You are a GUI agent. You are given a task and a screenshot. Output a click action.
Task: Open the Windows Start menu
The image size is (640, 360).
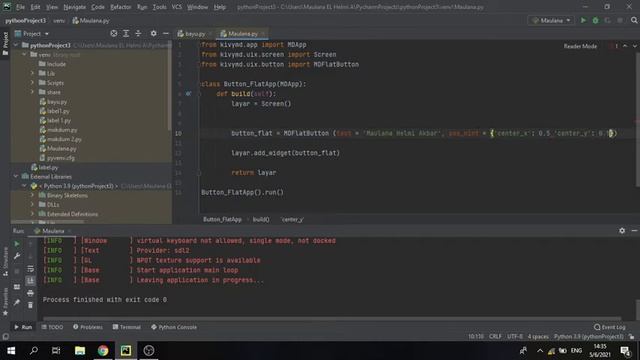pyautogui.click(x=11, y=351)
